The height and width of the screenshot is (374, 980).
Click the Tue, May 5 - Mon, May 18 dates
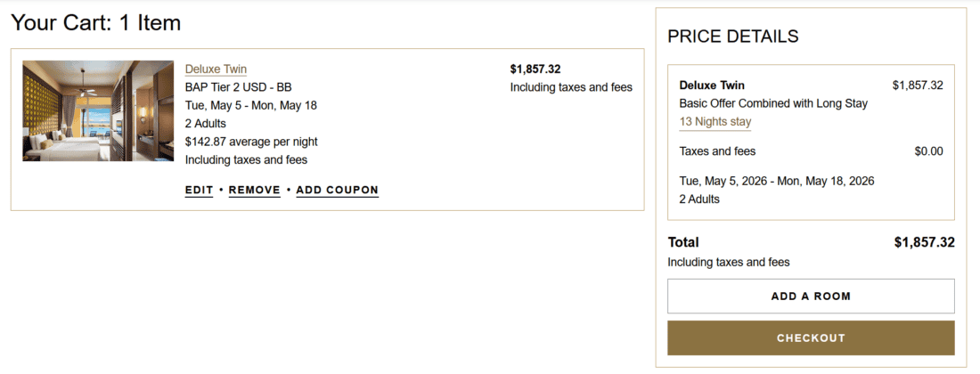250,105
